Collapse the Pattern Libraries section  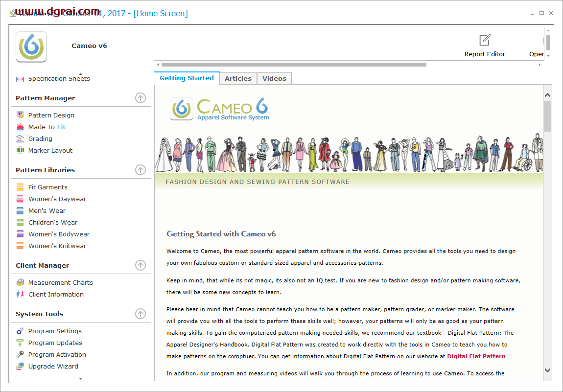click(141, 170)
